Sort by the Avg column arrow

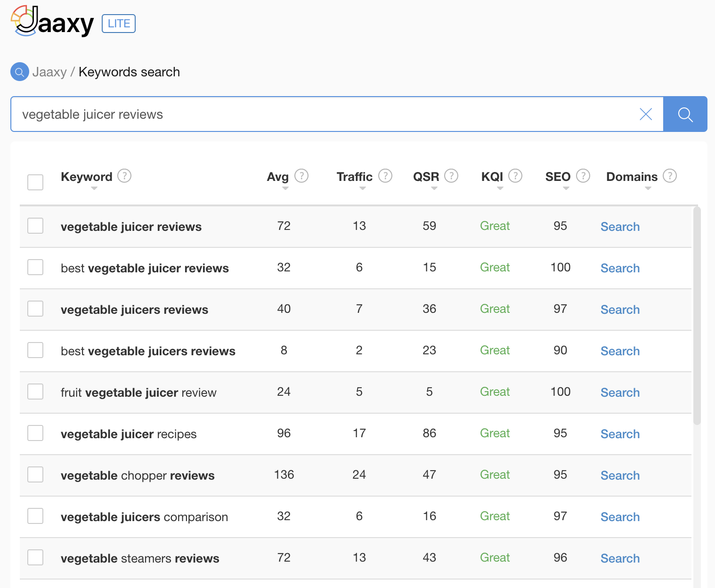(x=285, y=188)
